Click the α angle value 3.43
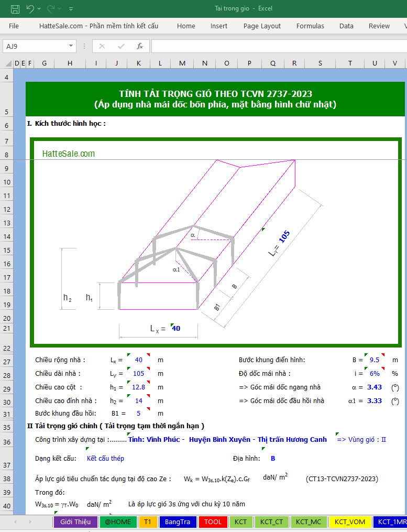 [375, 387]
